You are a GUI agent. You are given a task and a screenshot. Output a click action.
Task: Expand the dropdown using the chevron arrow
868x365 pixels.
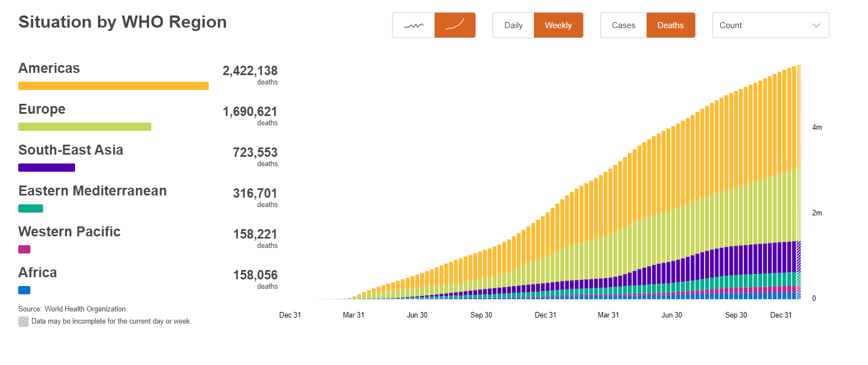(816, 25)
